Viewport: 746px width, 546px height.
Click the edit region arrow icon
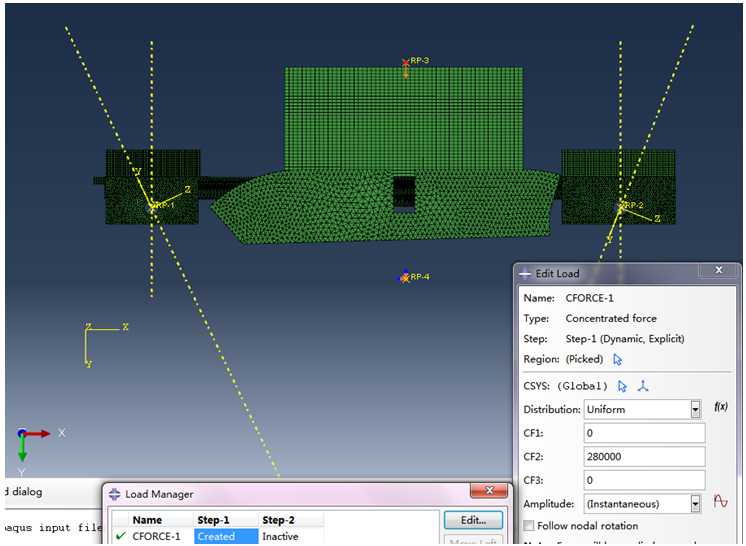617,359
